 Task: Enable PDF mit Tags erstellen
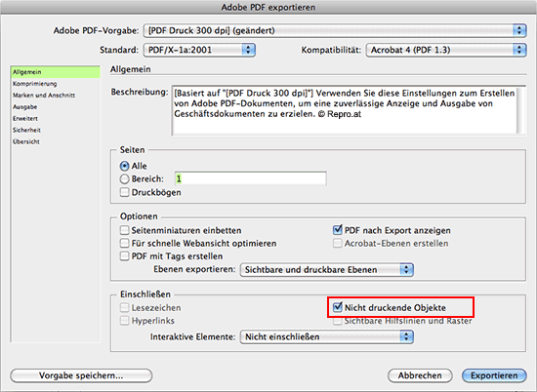(x=124, y=256)
